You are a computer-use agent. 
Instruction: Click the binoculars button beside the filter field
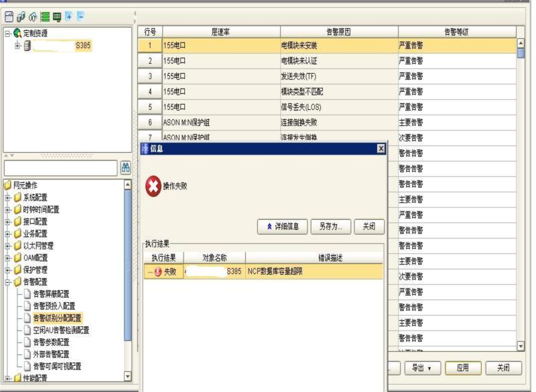pos(125,166)
